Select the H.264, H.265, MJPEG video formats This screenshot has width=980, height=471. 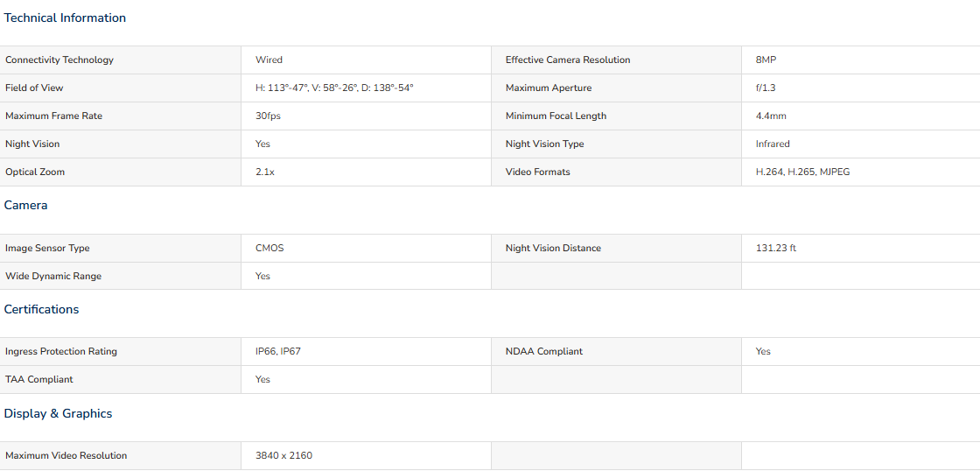802,172
